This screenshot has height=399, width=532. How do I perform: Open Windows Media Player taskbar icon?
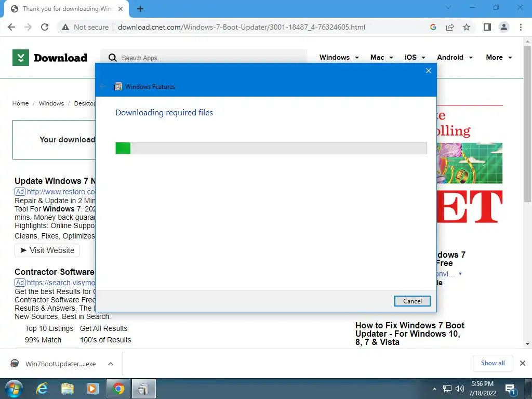pyautogui.click(x=92, y=389)
